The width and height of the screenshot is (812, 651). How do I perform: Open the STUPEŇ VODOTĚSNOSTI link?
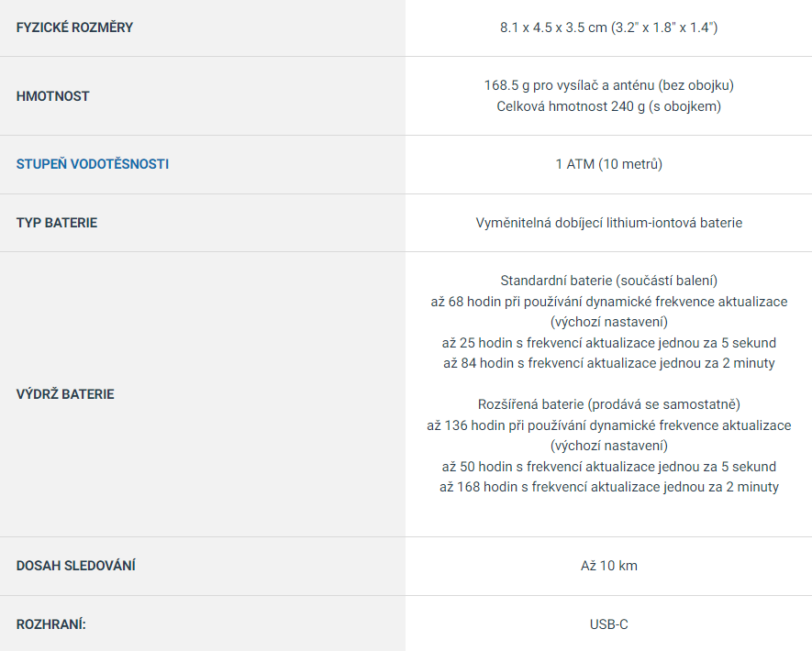pos(92,164)
